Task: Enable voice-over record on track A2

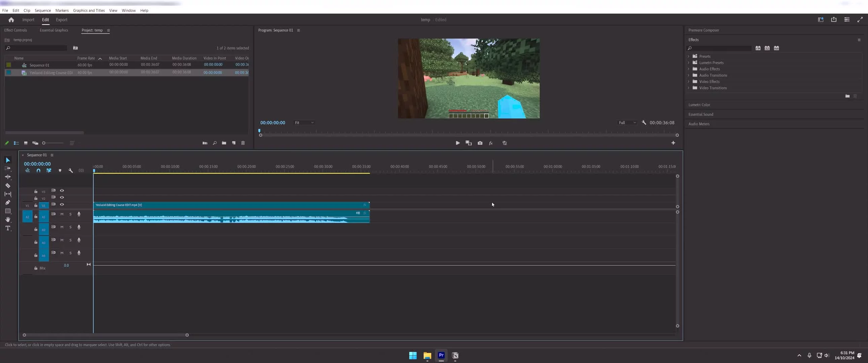Action: tap(79, 227)
